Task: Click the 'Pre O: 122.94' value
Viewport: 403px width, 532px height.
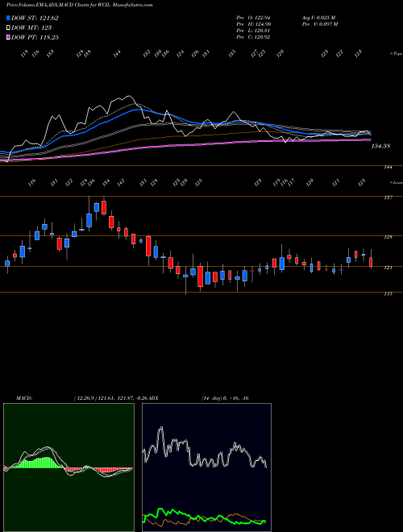Action: click(253, 17)
